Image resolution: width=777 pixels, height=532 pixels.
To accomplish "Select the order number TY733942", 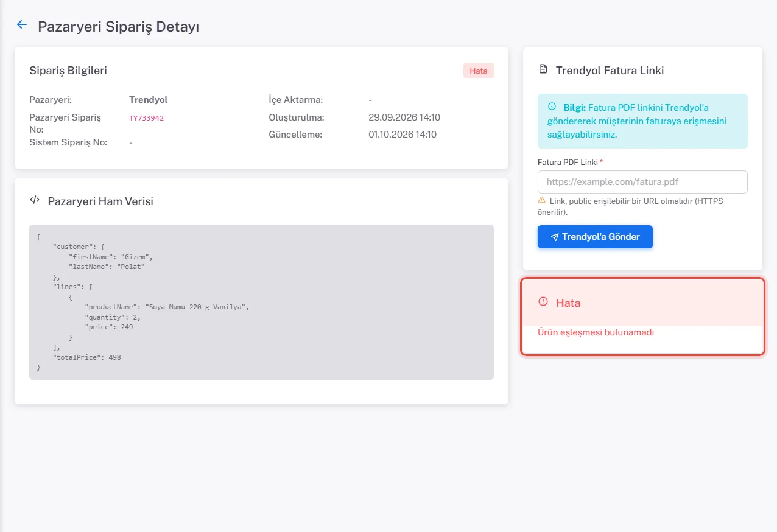I will coord(146,118).
